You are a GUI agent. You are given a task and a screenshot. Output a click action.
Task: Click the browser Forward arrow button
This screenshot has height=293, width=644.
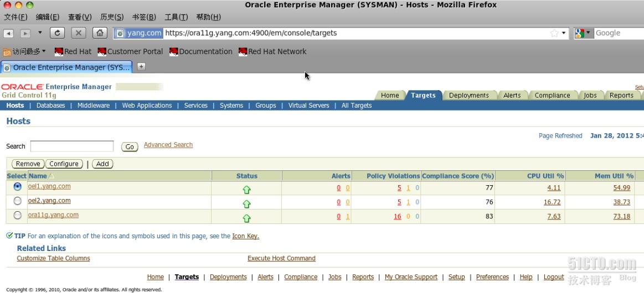click(25, 33)
